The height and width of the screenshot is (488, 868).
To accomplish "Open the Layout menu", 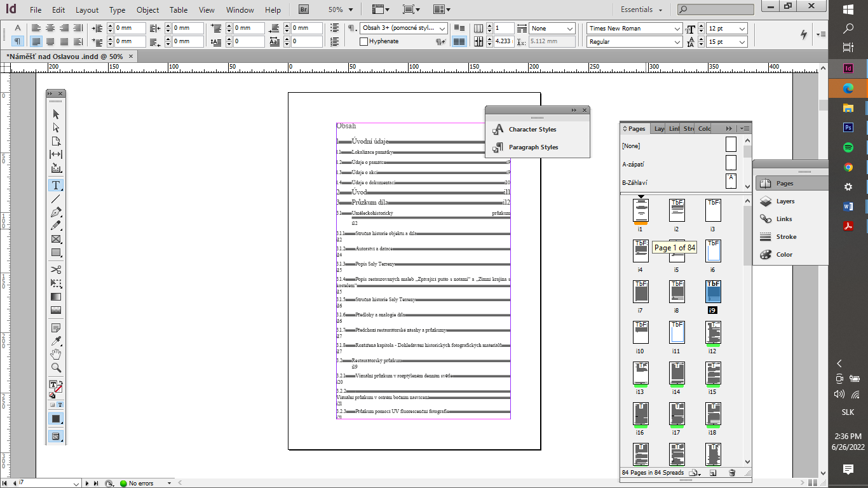I will (x=86, y=10).
